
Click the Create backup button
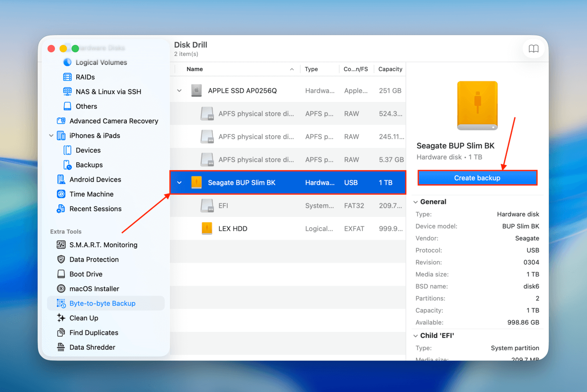coord(477,178)
